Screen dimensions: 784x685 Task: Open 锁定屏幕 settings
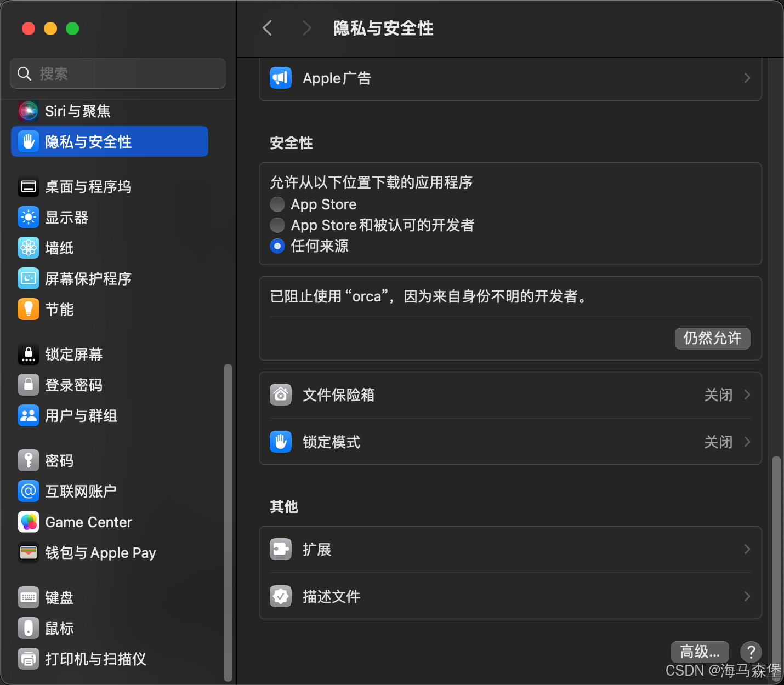pos(73,354)
